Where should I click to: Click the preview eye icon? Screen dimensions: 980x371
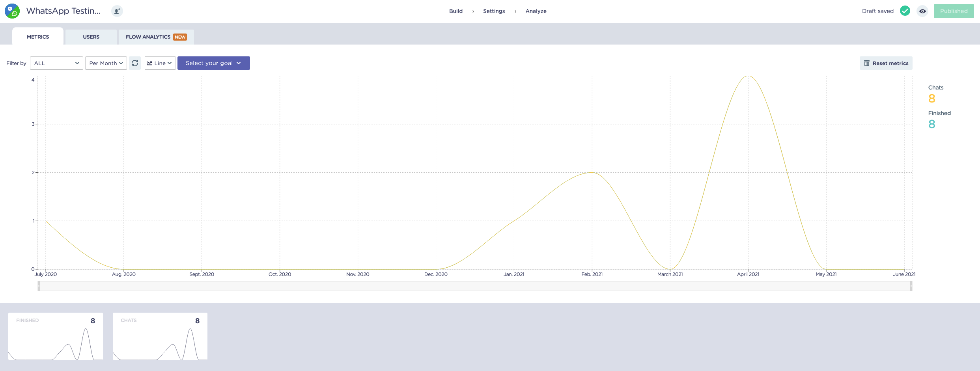[922, 11]
